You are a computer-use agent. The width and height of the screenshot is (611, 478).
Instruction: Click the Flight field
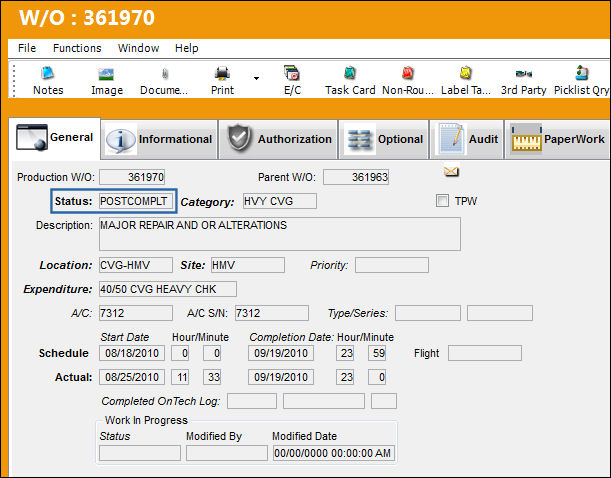(485, 353)
